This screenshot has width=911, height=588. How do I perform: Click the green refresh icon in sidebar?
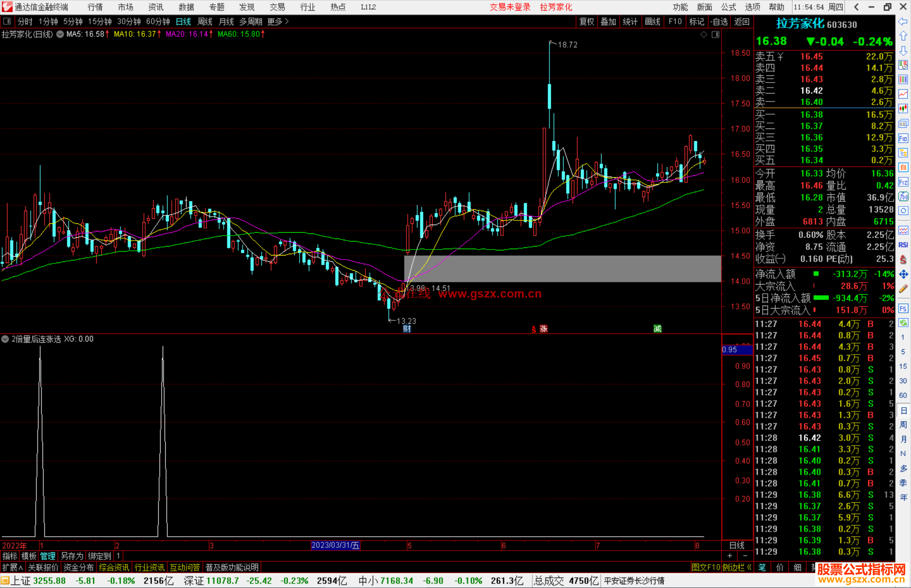click(903, 323)
